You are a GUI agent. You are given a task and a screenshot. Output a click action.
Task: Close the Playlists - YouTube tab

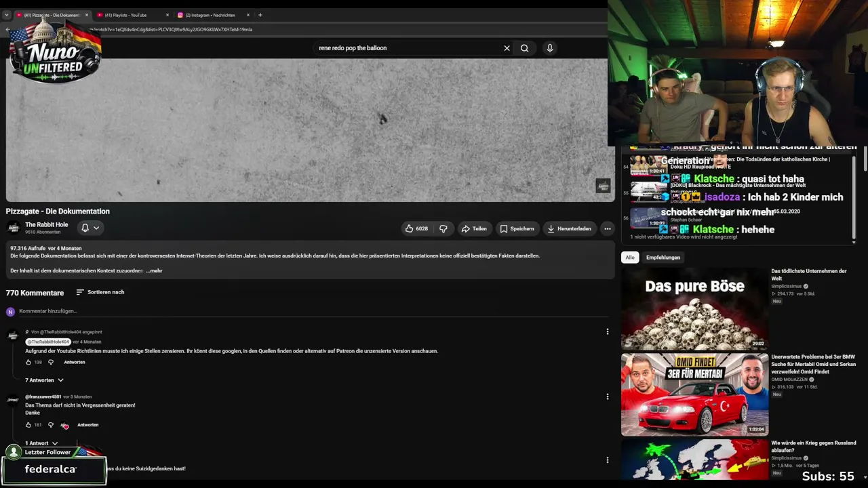[x=167, y=15]
